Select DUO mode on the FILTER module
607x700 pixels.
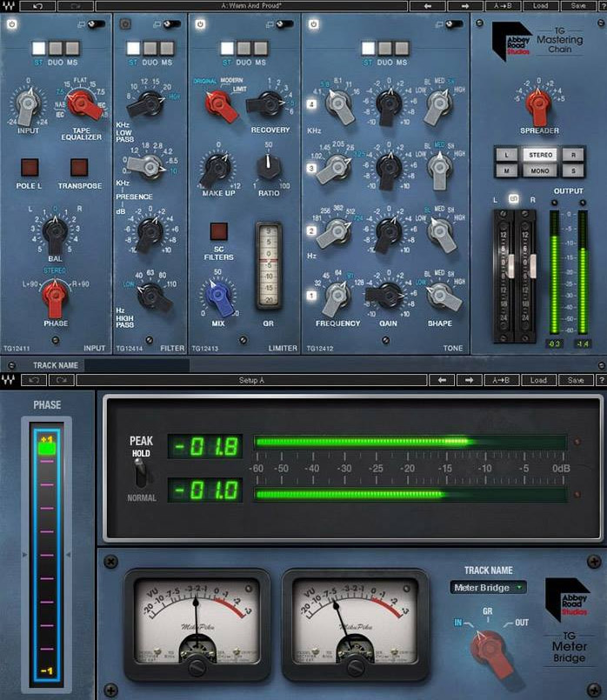pyautogui.click(x=150, y=48)
